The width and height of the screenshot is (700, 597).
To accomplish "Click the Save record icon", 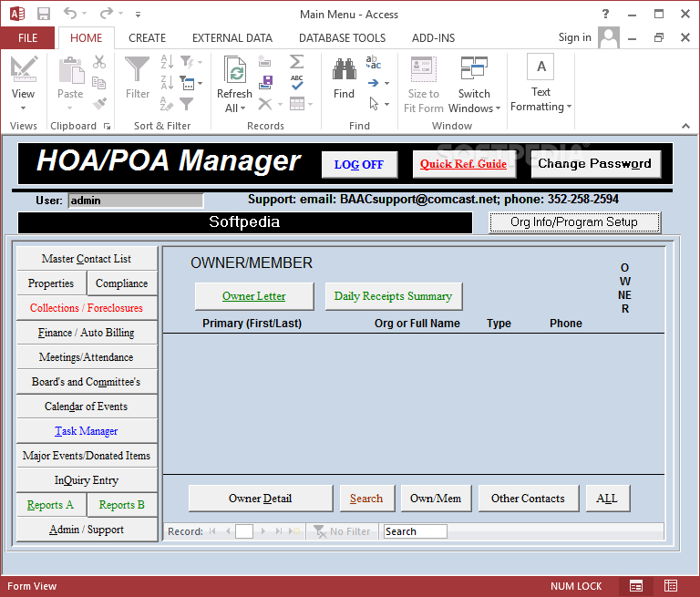I will click(x=265, y=82).
